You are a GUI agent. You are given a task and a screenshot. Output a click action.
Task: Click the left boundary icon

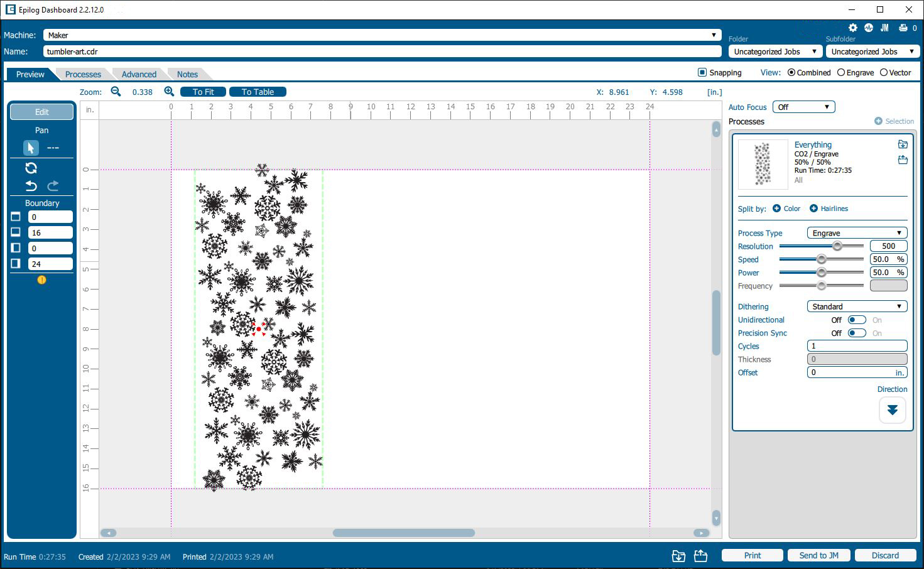pyautogui.click(x=16, y=248)
